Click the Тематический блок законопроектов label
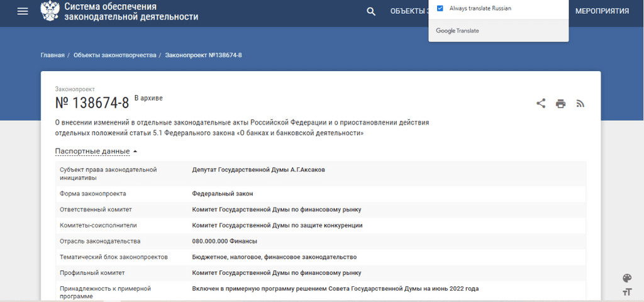The width and height of the screenshot is (644, 302). click(114, 257)
